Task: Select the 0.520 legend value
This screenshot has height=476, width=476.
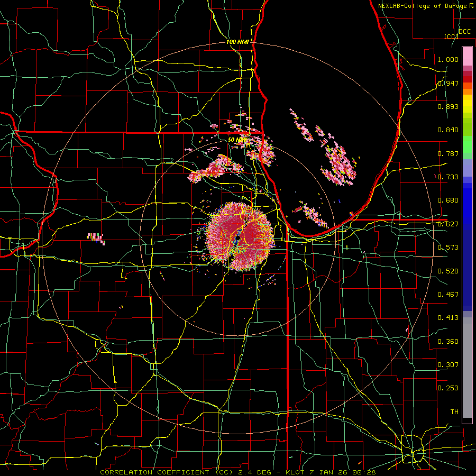Action: tap(448, 271)
